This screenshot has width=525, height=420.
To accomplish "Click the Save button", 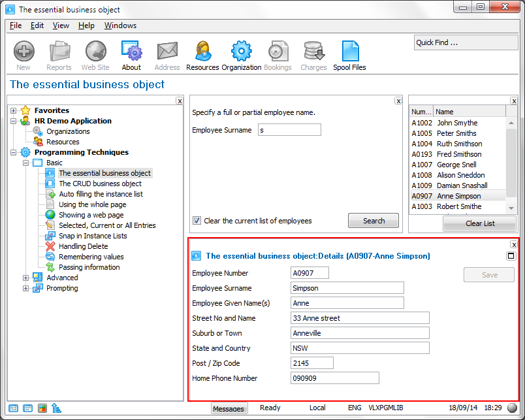I will (x=489, y=274).
